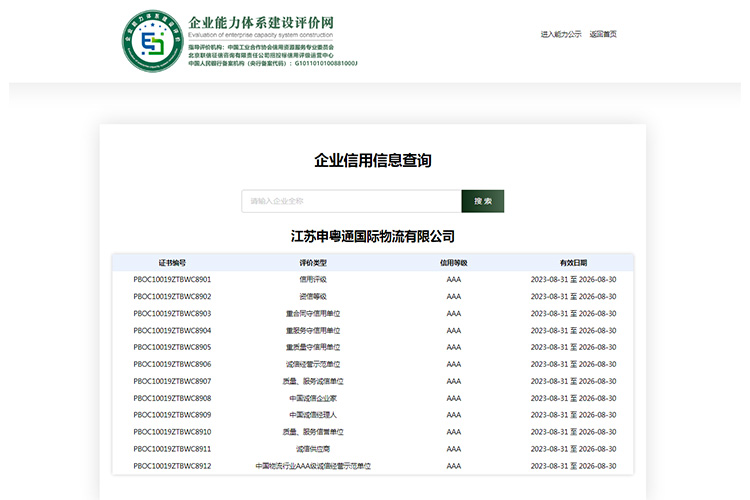Select certificate number PBOC10019ZTBWC8901
The height and width of the screenshot is (500, 750).
[x=172, y=279]
